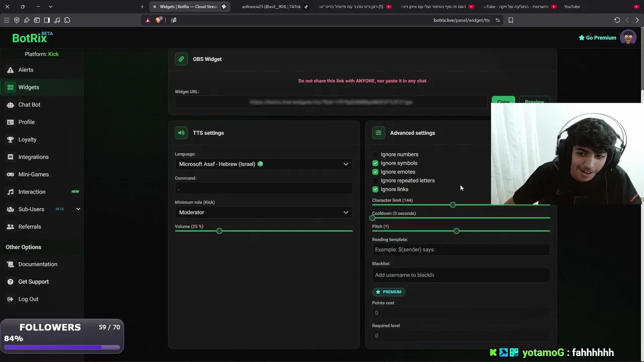Click the browser media music note icon
The image size is (644, 362).
click(x=57, y=20)
